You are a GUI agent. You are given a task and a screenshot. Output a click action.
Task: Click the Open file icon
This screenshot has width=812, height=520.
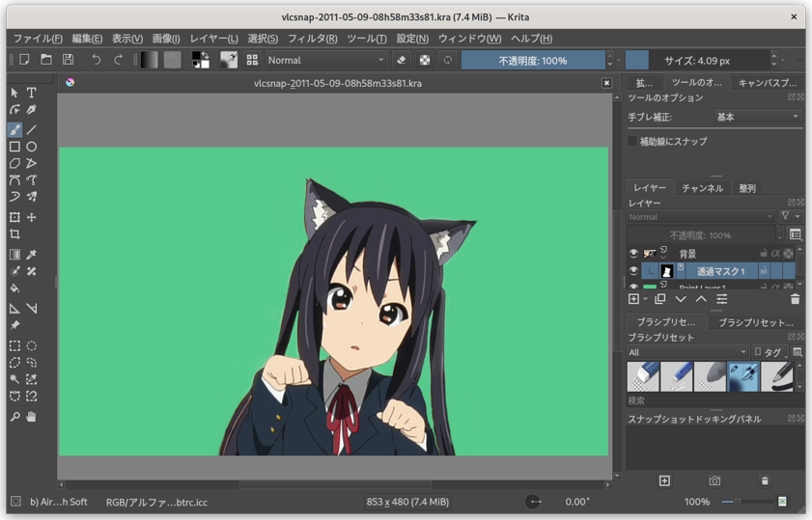(x=46, y=60)
